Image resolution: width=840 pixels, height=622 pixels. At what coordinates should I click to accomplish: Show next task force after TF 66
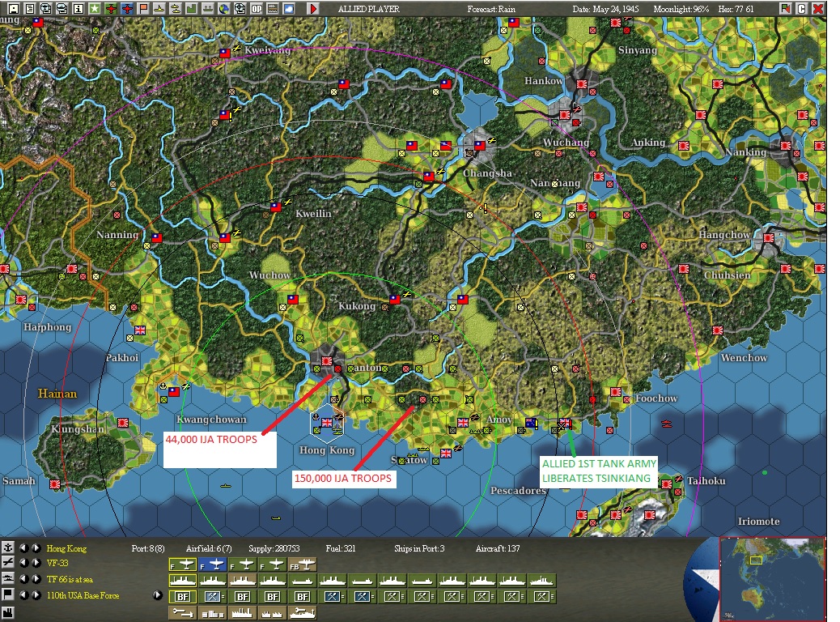click(36, 579)
